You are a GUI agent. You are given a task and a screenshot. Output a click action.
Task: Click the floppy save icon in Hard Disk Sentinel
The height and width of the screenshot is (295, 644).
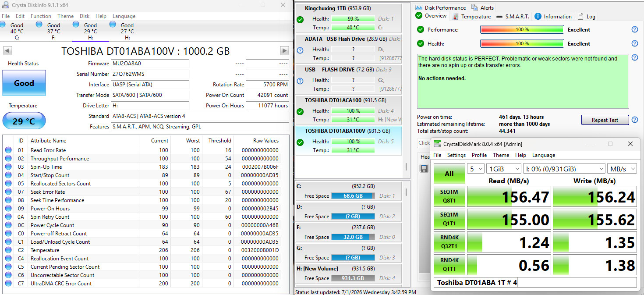[x=424, y=168]
